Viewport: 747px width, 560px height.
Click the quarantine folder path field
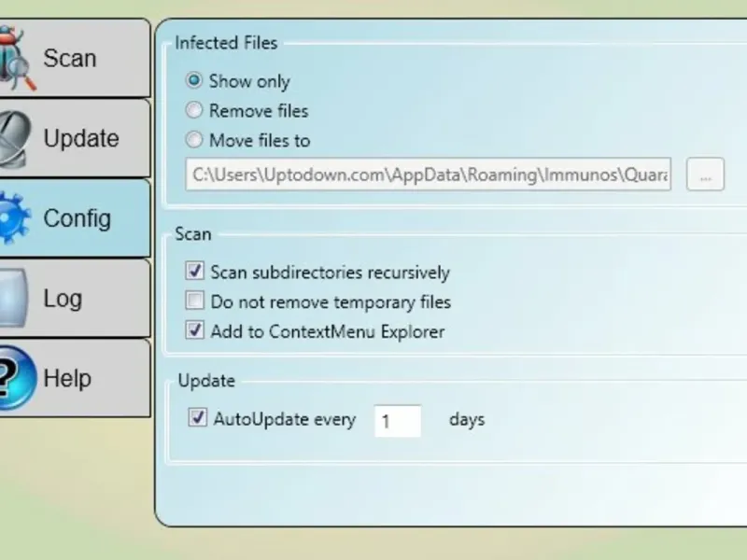429,175
